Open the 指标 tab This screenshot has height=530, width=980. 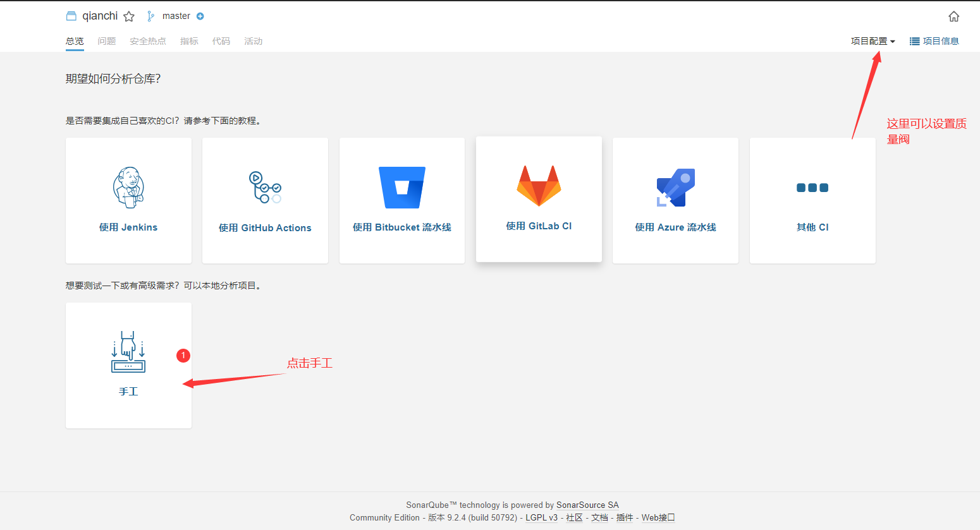[x=189, y=41]
